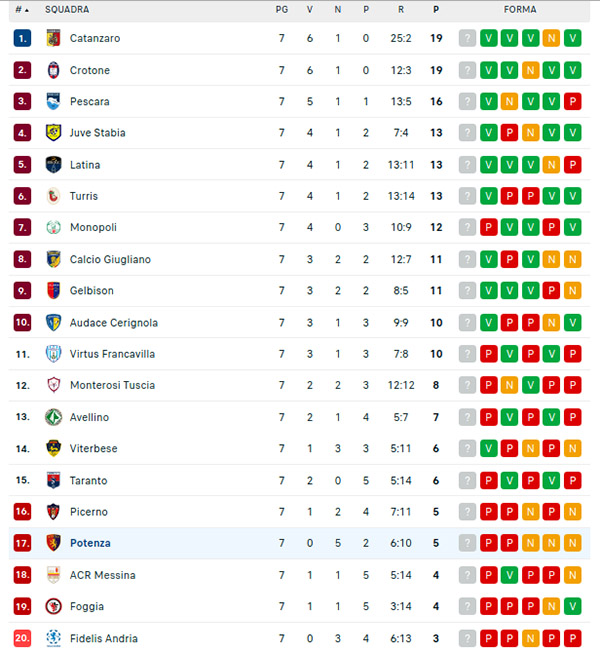Click the Catanzaro team crest icon
This screenshot has width=600, height=652.
coord(53,38)
